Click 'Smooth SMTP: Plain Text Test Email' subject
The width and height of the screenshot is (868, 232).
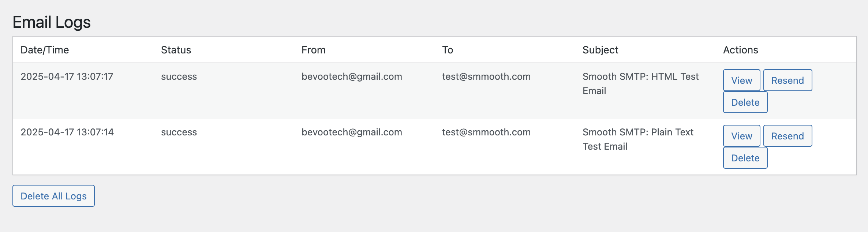[x=638, y=139]
